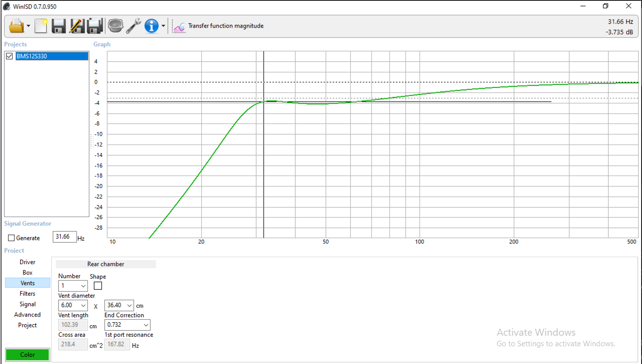Screen dimensions: 642x364
Task: Toggle the BMS12S330 project checkbox
Action: coord(9,56)
